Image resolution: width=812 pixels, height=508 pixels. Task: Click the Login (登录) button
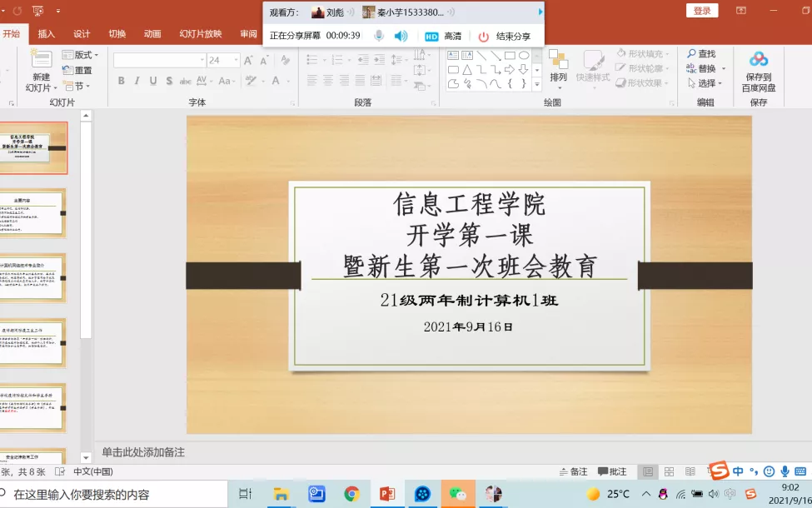point(701,11)
